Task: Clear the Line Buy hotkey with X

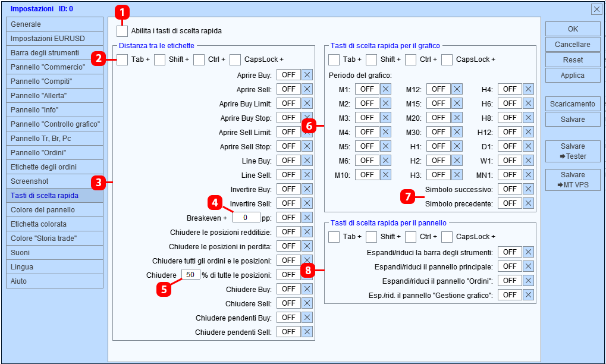Action: click(307, 161)
